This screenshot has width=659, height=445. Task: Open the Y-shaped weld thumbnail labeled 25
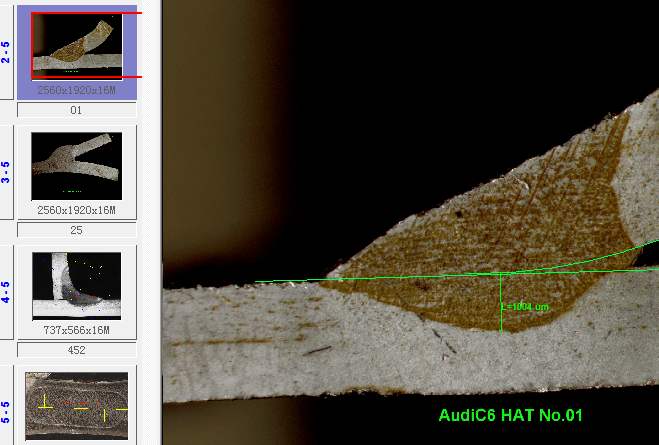point(76,163)
